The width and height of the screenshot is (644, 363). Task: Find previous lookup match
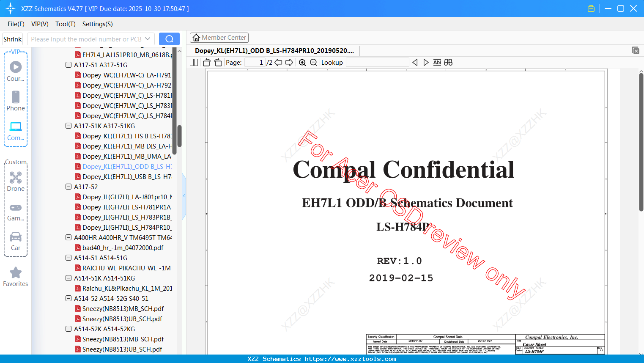pos(415,63)
